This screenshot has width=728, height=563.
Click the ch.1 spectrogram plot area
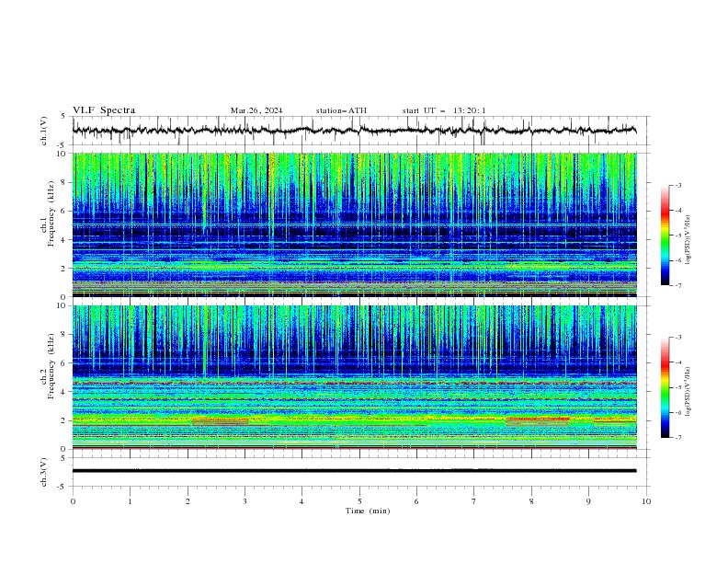[355, 224]
